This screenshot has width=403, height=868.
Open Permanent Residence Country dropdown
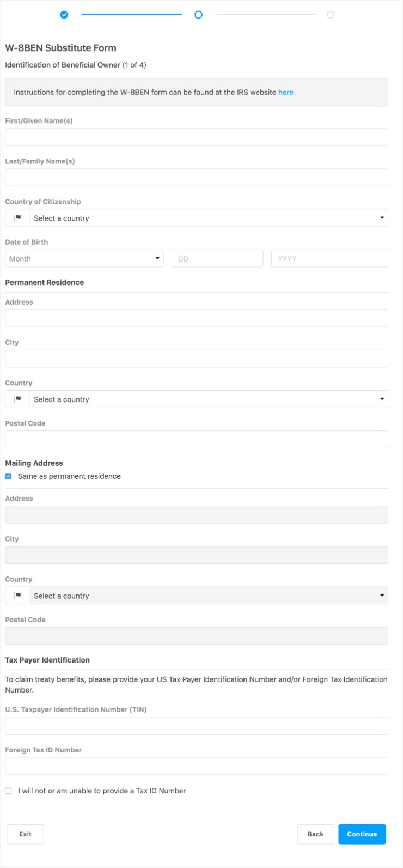pos(209,399)
